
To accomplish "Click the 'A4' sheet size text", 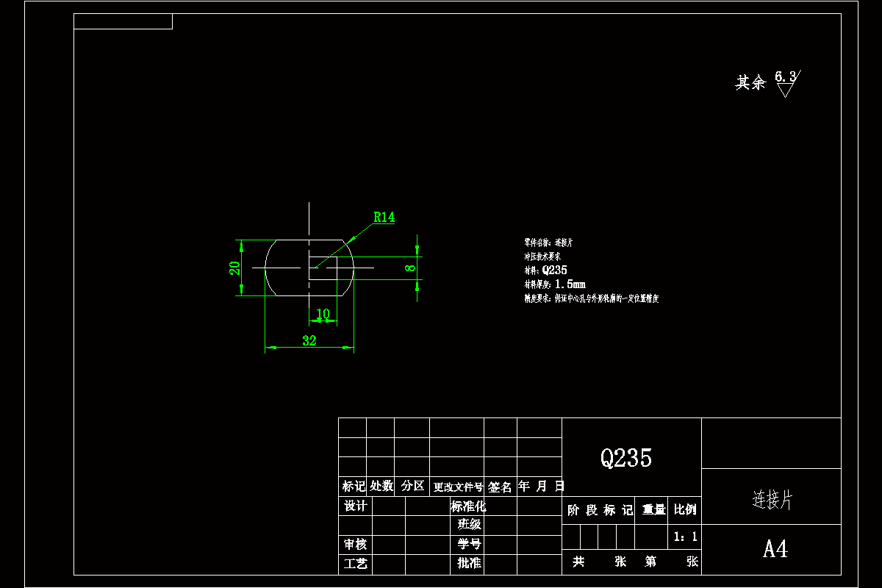I will pos(775,549).
